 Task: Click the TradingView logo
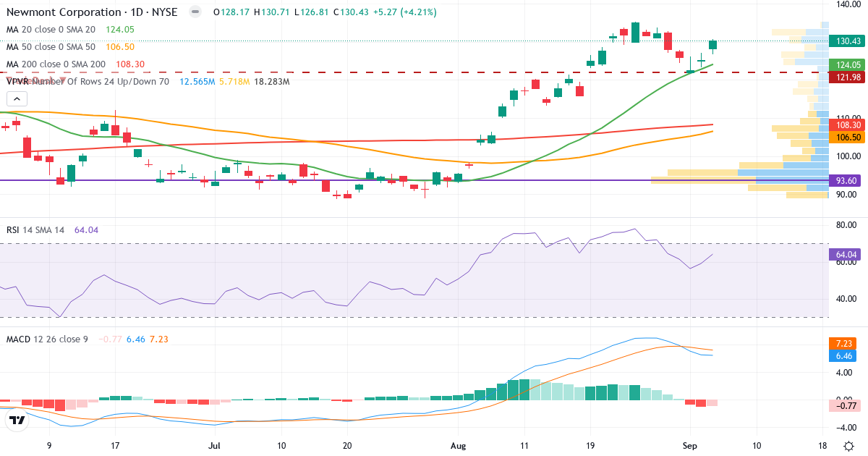(17, 420)
